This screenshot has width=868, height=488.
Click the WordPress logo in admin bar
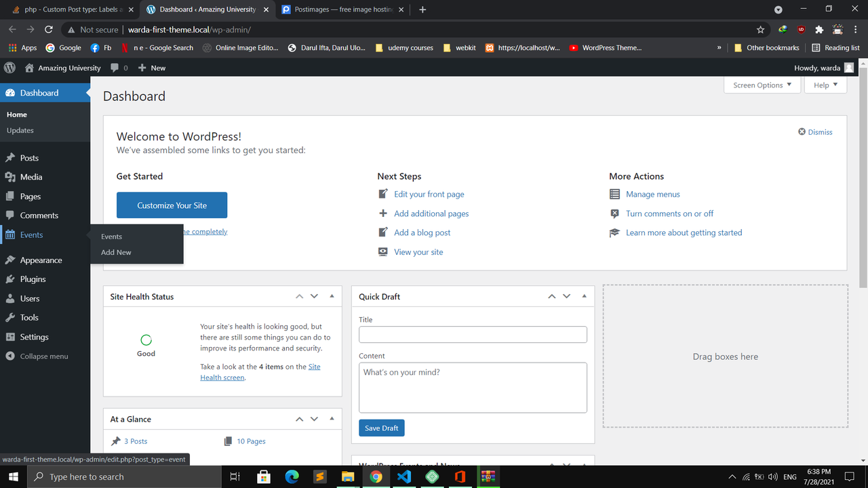click(9, 68)
